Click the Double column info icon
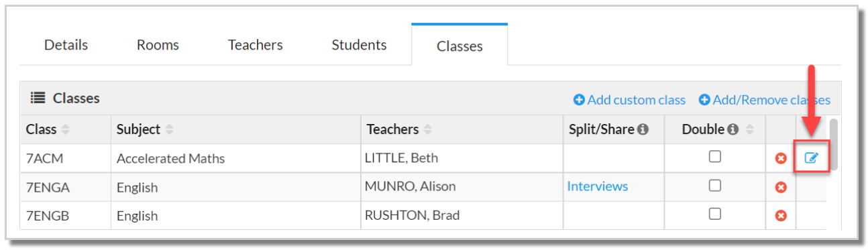Viewport: 868px width, 250px height. pos(733,129)
